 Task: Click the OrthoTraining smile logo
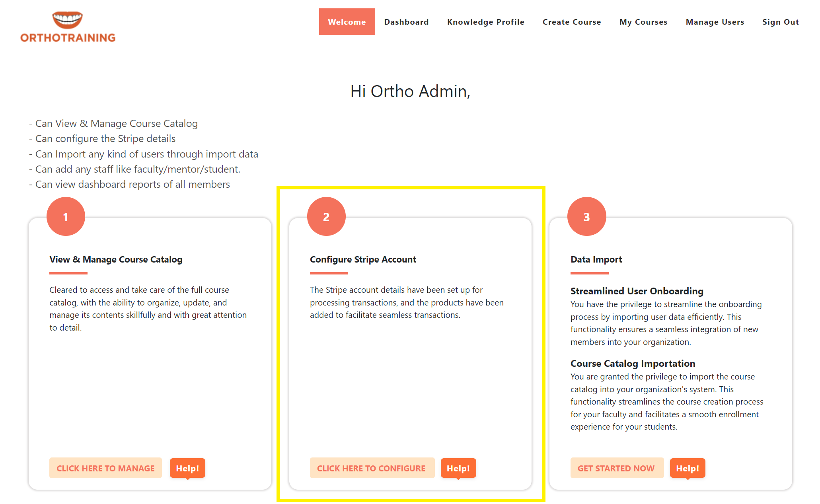tap(68, 20)
